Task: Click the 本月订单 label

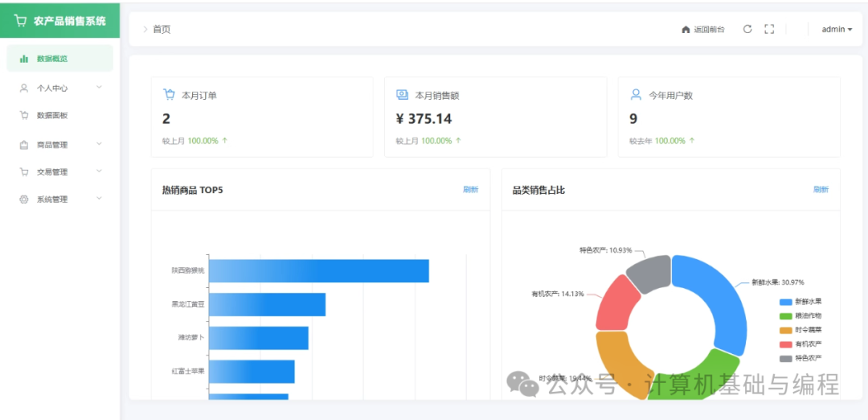Action: [x=199, y=95]
